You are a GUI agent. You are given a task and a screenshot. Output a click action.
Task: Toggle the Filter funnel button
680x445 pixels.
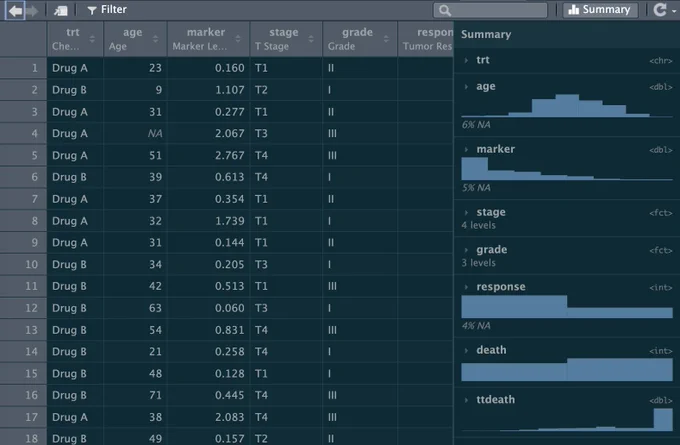pyautogui.click(x=107, y=10)
